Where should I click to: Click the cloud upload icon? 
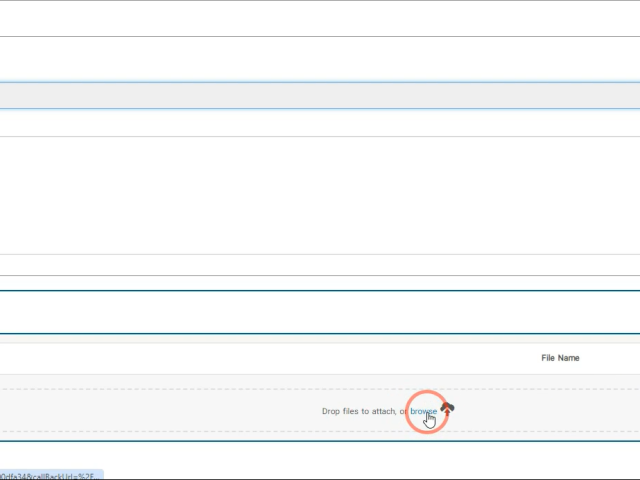(448, 408)
